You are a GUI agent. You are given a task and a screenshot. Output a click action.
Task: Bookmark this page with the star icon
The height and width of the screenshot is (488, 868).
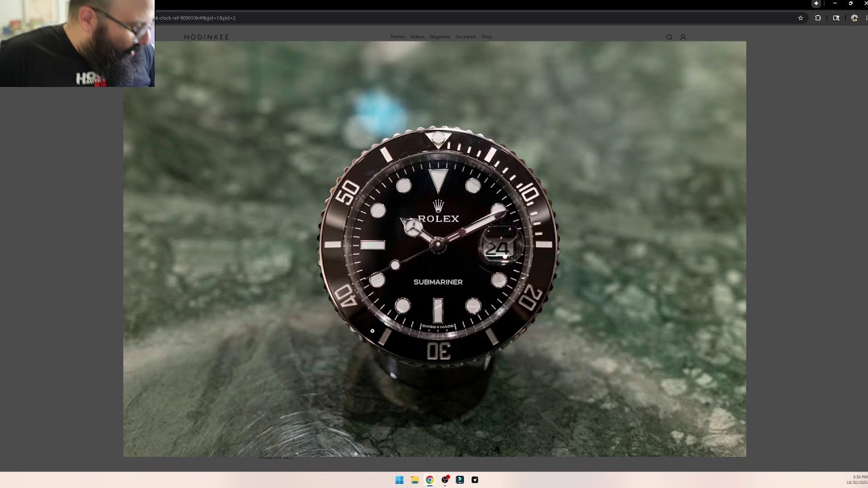coord(800,18)
